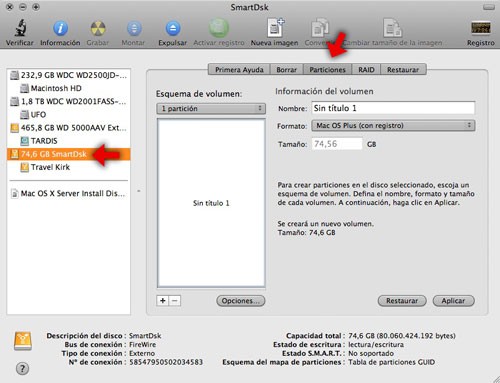The height and width of the screenshot is (383, 500).
Task: Click the Externo connection type value
Action: (142, 353)
